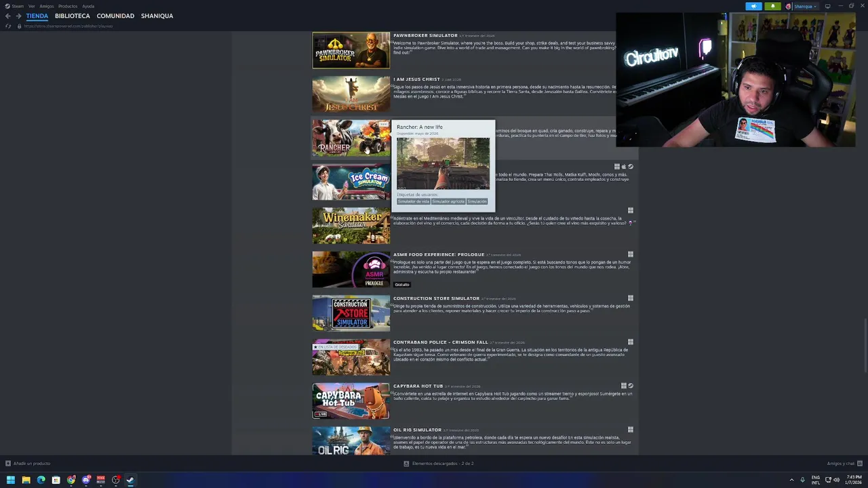
Task: Switch to Big Picture mode icon
Action: pos(827,6)
